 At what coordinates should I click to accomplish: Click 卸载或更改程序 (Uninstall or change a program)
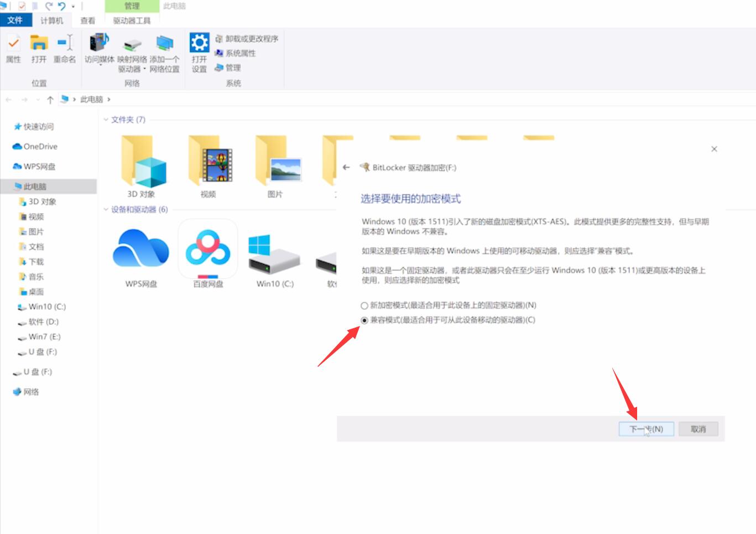click(x=247, y=39)
